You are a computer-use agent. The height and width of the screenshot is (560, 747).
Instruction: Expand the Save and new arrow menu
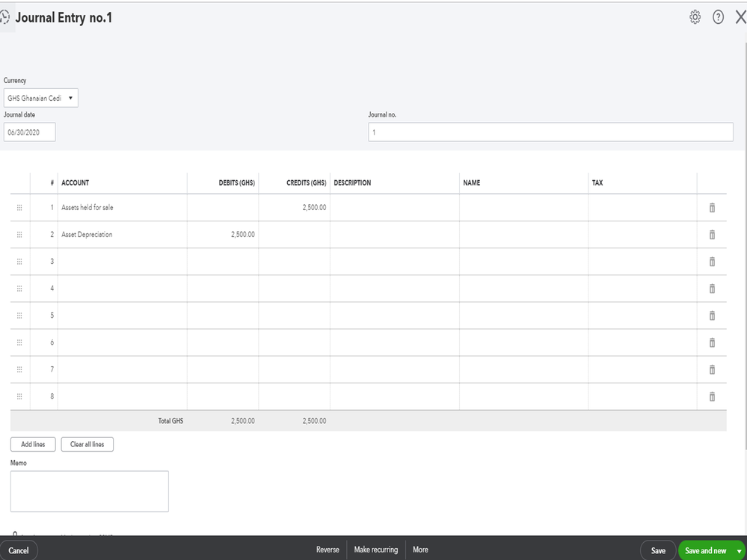pyautogui.click(x=740, y=550)
